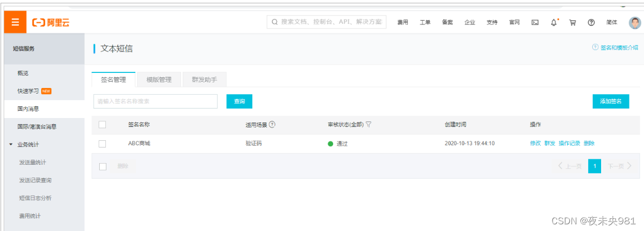Go to 下一页

coord(619,166)
